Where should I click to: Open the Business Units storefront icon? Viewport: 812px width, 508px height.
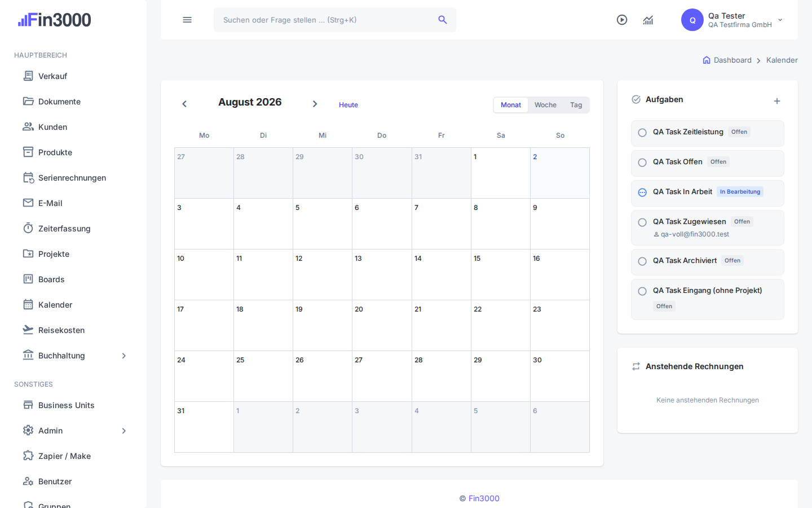point(28,405)
